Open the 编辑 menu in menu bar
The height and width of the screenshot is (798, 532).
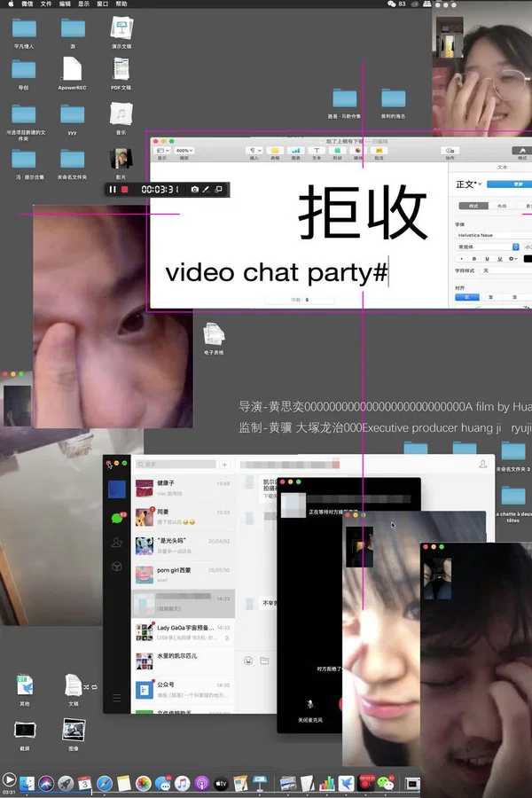(x=65, y=4)
